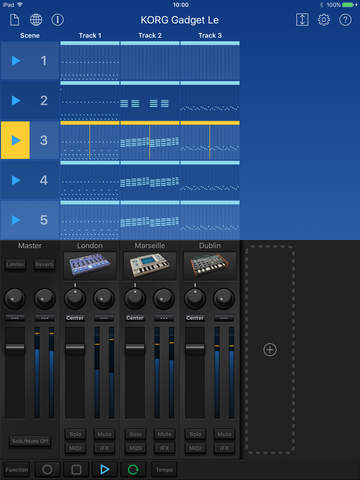Solo the London track
Screen dimensions: 360x480
coord(75,434)
